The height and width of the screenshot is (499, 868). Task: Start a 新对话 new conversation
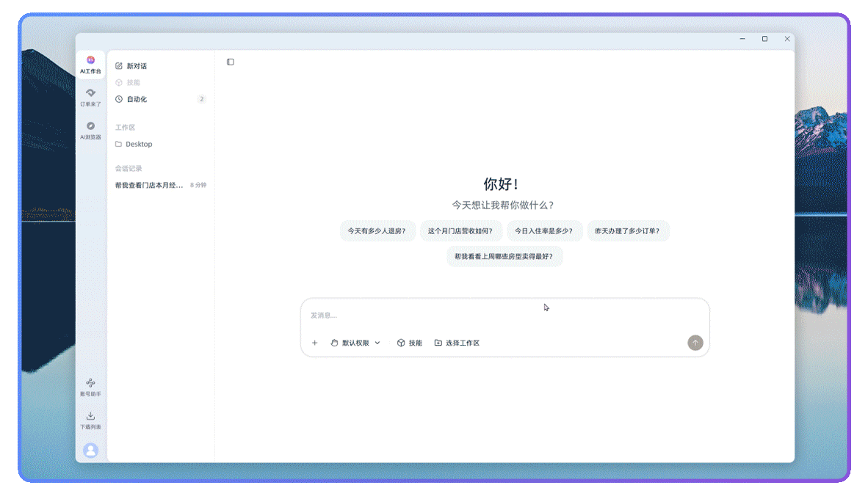pyautogui.click(x=131, y=66)
